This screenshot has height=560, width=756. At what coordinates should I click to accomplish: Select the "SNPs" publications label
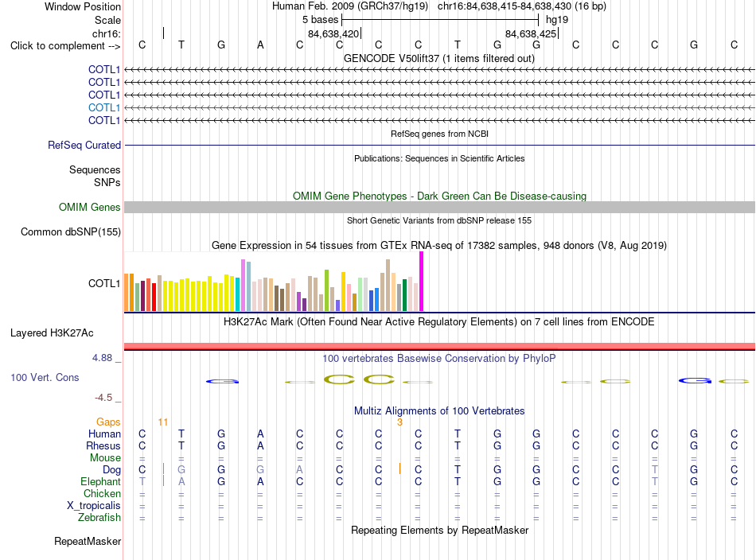[107, 183]
